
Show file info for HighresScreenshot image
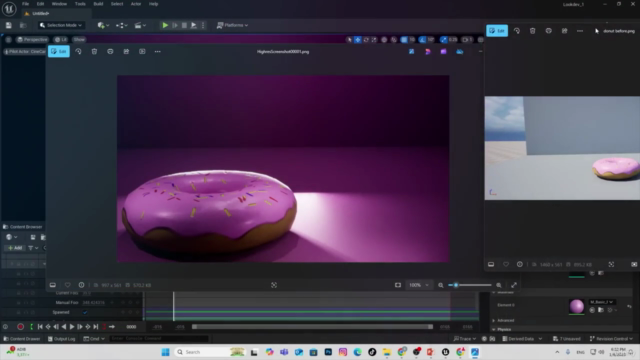[82, 285]
